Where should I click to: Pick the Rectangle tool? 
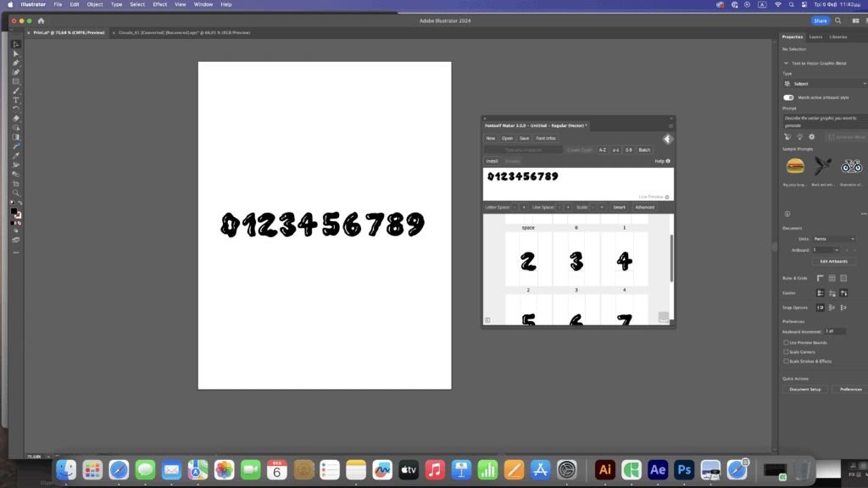[16, 81]
